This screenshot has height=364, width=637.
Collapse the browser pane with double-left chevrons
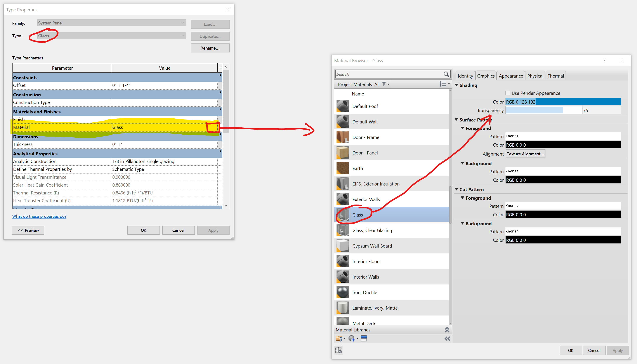click(447, 339)
